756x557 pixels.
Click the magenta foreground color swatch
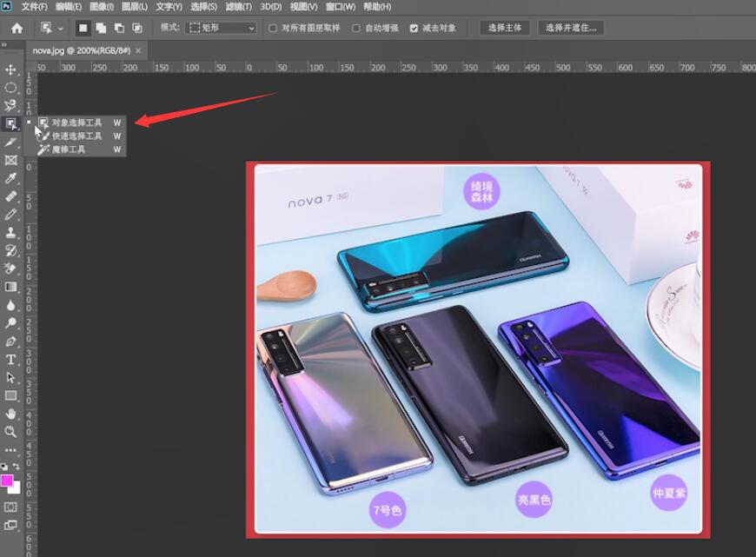point(6,480)
